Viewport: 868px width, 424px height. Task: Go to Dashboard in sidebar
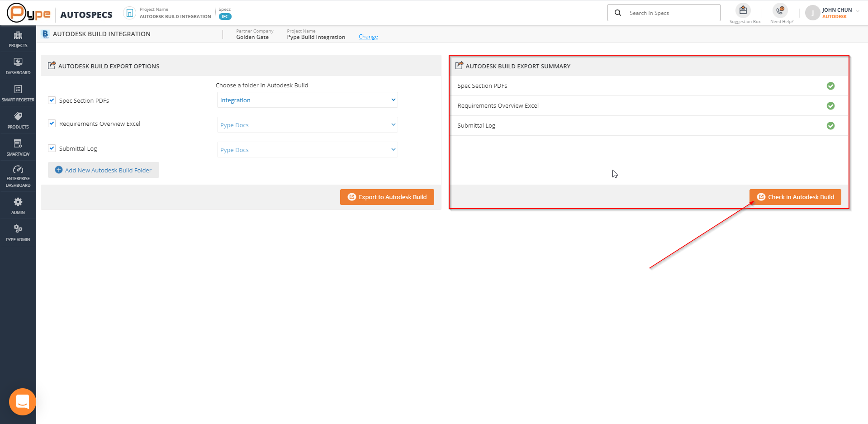(x=18, y=66)
